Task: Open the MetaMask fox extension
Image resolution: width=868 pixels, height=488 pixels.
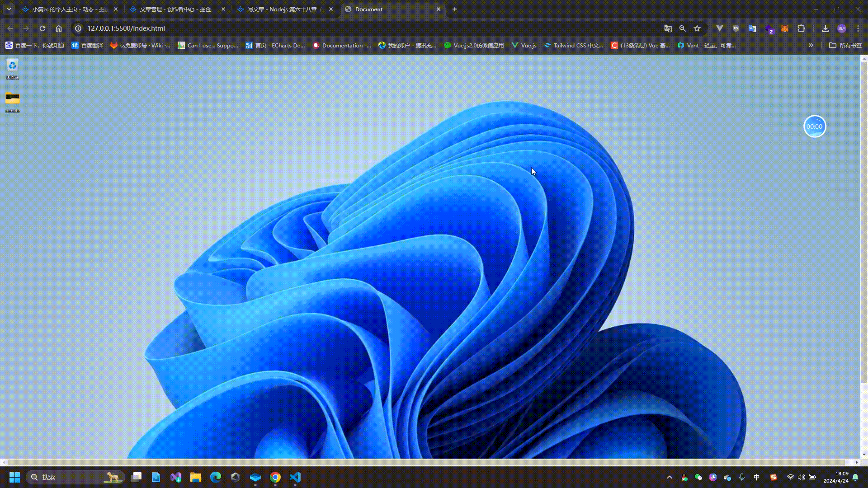Action: [785, 28]
